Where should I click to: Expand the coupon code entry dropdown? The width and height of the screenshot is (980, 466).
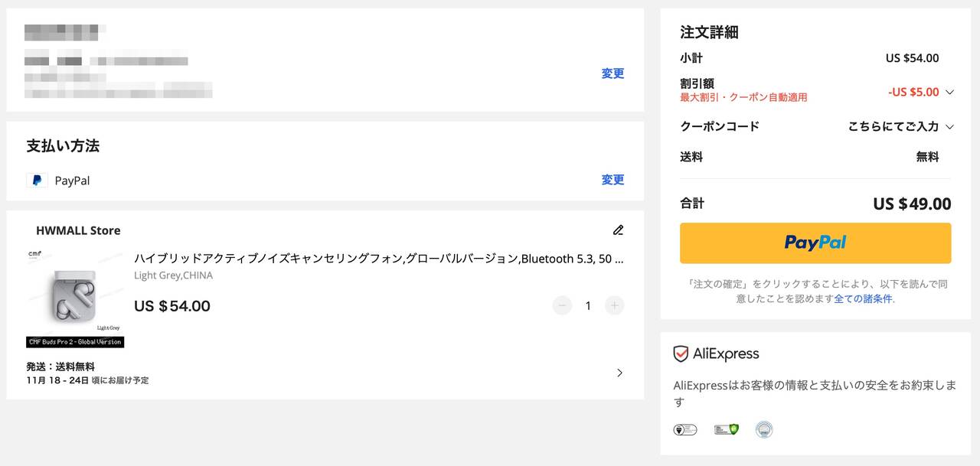949,127
